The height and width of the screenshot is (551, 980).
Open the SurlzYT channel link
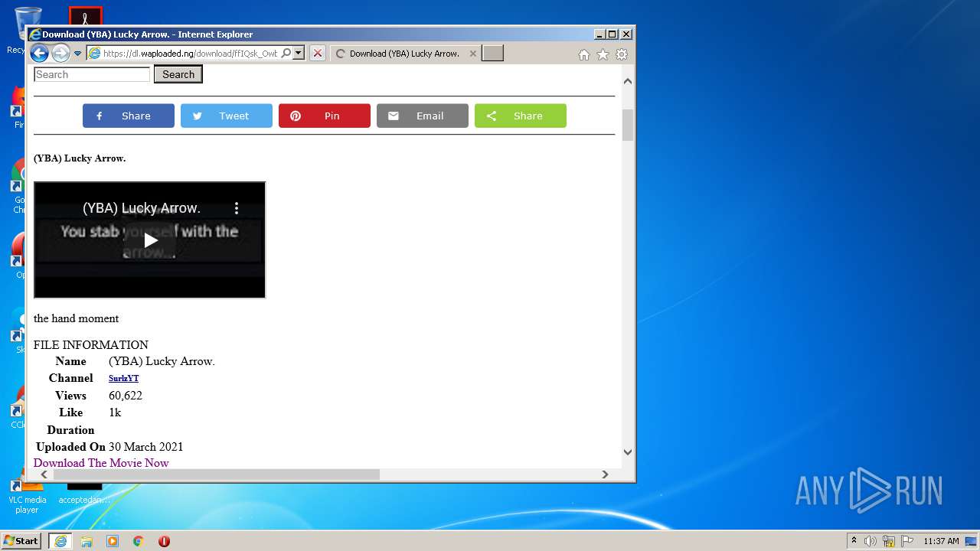(x=123, y=378)
